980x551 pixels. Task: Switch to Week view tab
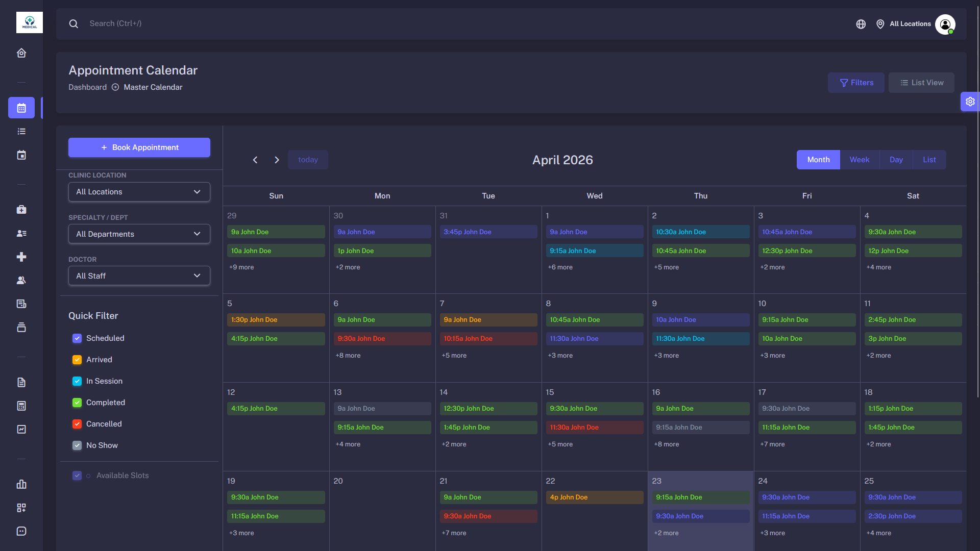coord(860,160)
